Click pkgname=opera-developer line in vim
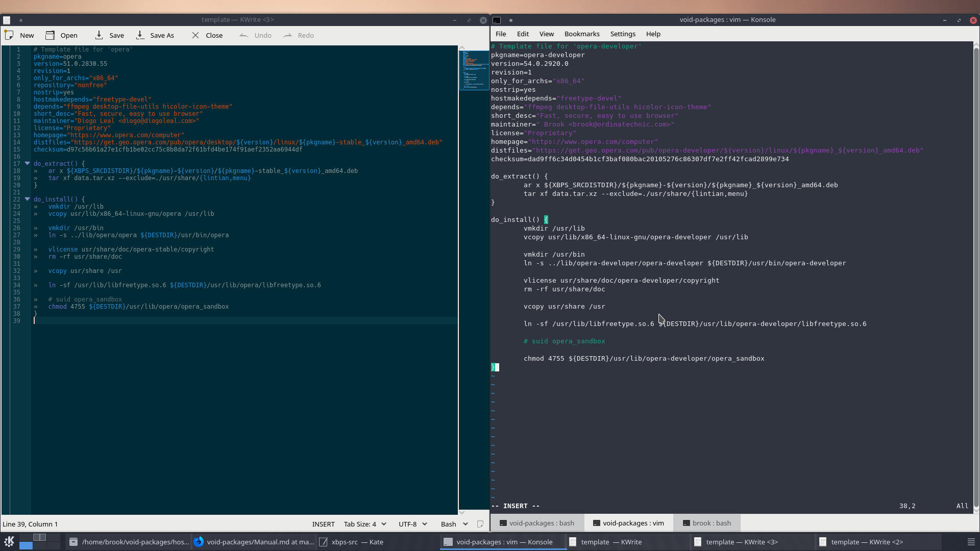The width and height of the screenshot is (980, 551). (538, 55)
